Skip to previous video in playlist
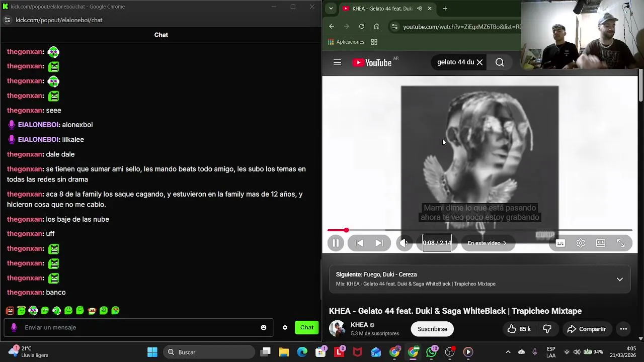Screen dimensions: 644x362 (359, 243)
